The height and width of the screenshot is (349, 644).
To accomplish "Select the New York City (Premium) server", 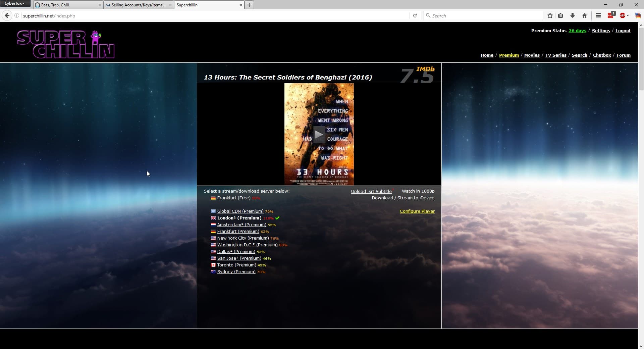I will (243, 238).
